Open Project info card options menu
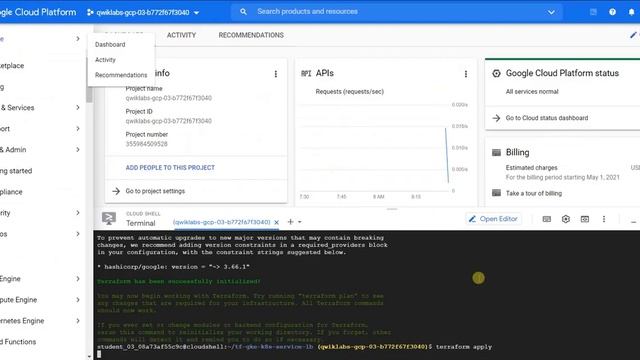This screenshot has width=640, height=360. click(x=276, y=74)
